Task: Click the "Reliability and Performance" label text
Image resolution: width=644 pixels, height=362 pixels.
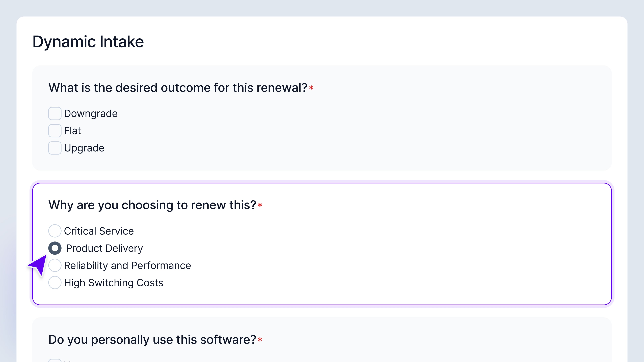Action: (127, 266)
